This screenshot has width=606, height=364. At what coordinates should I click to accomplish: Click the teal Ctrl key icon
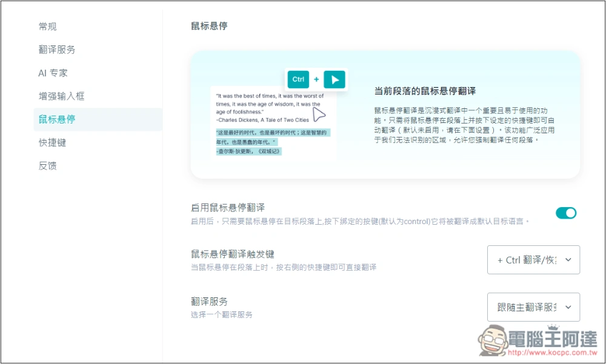[298, 79]
